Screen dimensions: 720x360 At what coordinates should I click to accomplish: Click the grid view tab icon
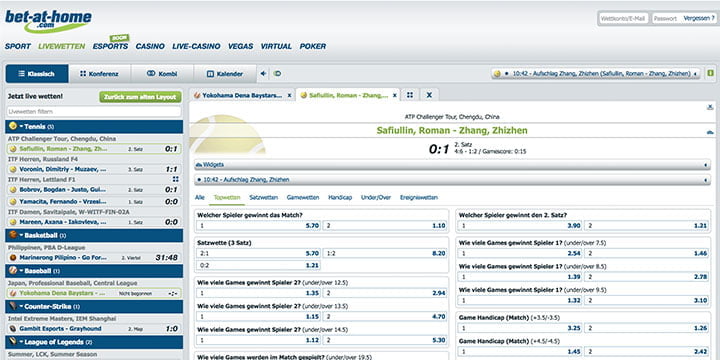point(410,95)
